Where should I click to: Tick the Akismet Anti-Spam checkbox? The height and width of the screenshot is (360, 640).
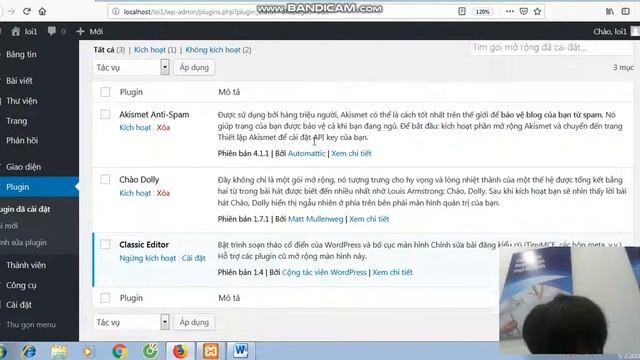(105, 114)
